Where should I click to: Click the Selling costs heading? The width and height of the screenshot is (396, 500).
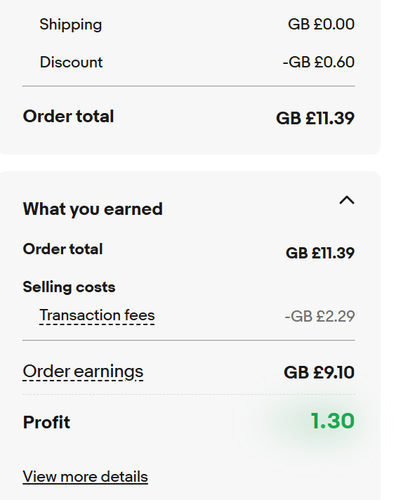tap(69, 287)
